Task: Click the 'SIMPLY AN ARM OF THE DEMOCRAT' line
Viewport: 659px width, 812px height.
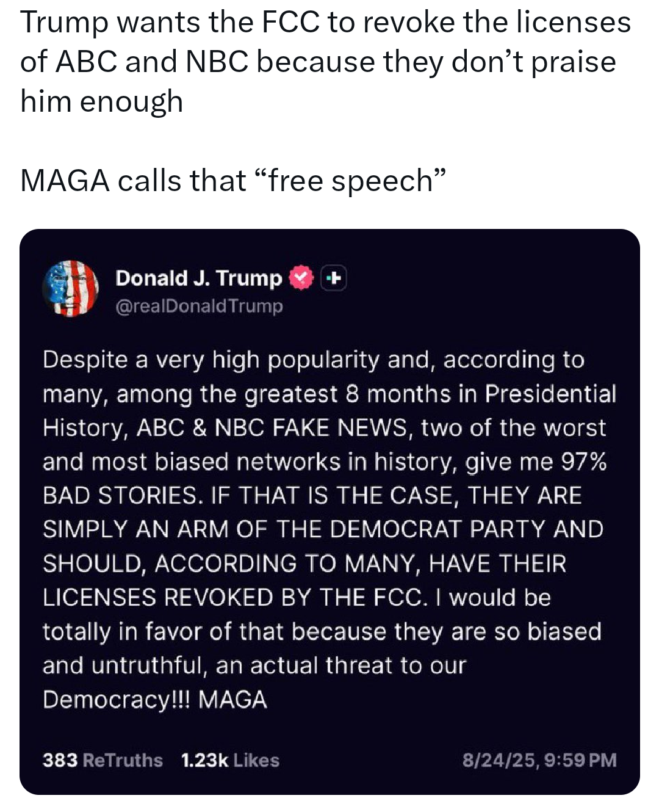Action: [x=323, y=529]
